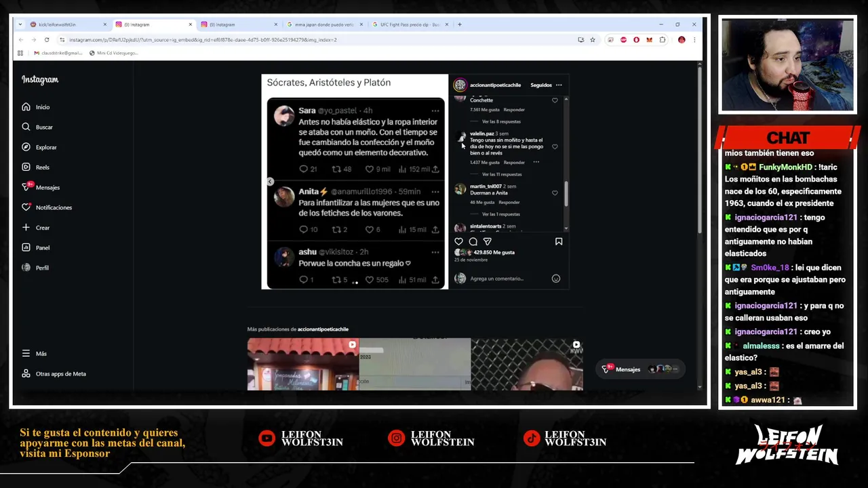868x488 pixels.
Task: Open Chrome three-dot menu
Action: tap(694, 40)
